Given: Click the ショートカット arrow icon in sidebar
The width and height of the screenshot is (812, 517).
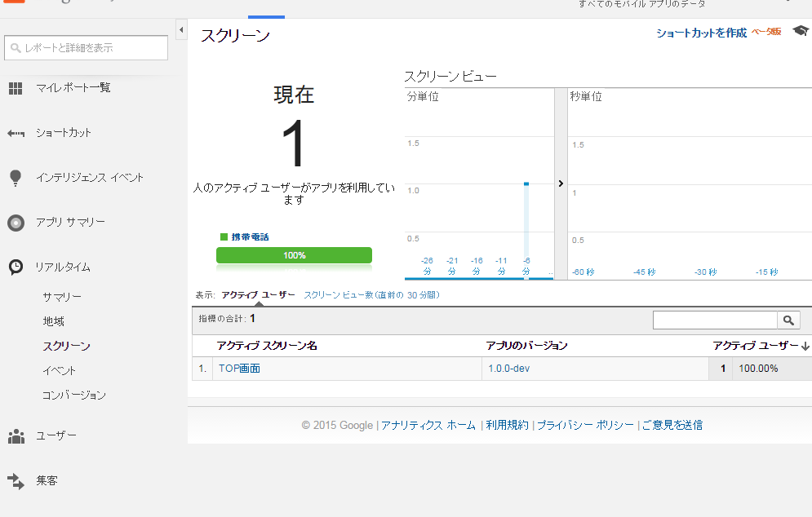Looking at the screenshot, I should (x=16, y=133).
